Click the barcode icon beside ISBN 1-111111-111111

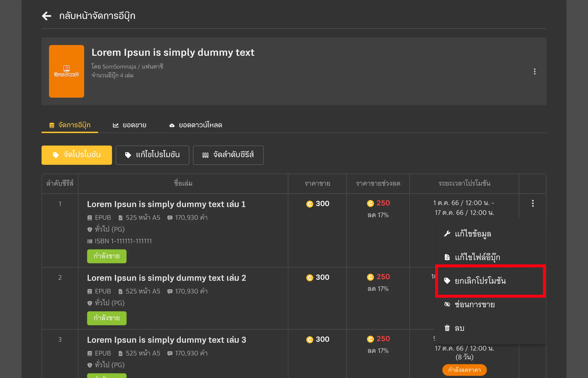(x=90, y=241)
